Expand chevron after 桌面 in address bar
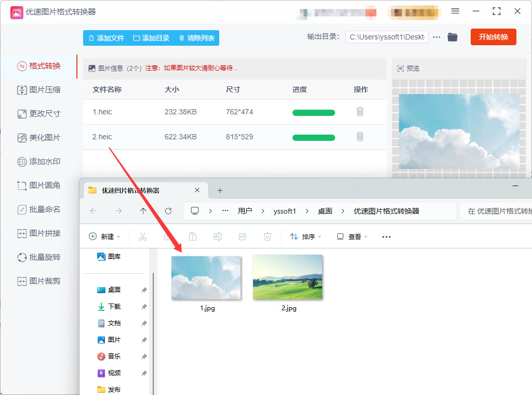This screenshot has width=532, height=395. click(x=343, y=211)
